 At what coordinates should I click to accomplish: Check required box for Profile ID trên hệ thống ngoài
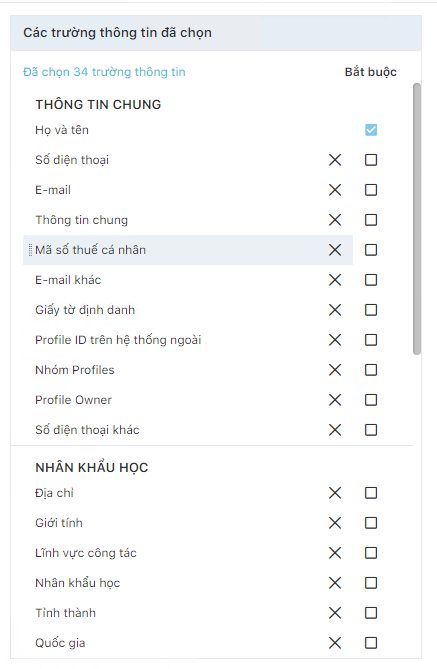pos(371,340)
